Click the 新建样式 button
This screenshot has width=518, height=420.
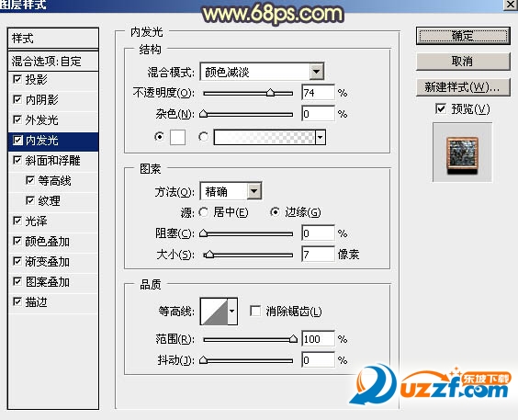pos(463,87)
